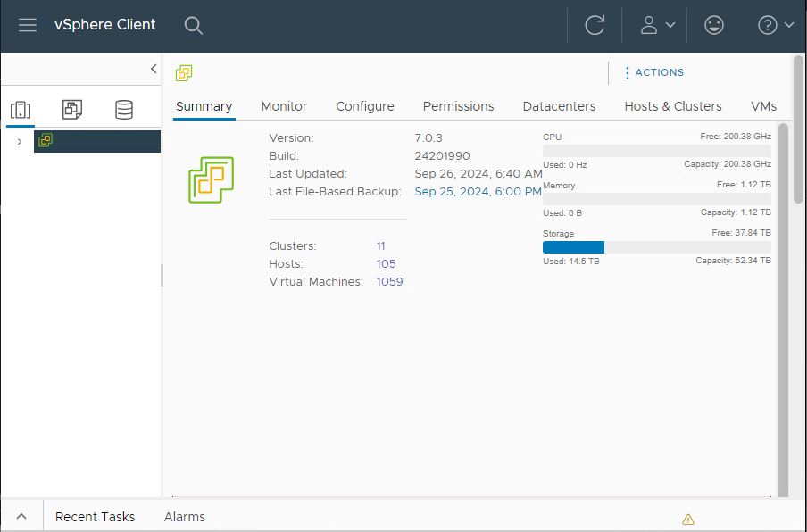Screen dimensions: 807x532
Task: Click the Storage Used 14.5 TB text
Action: [570, 262]
